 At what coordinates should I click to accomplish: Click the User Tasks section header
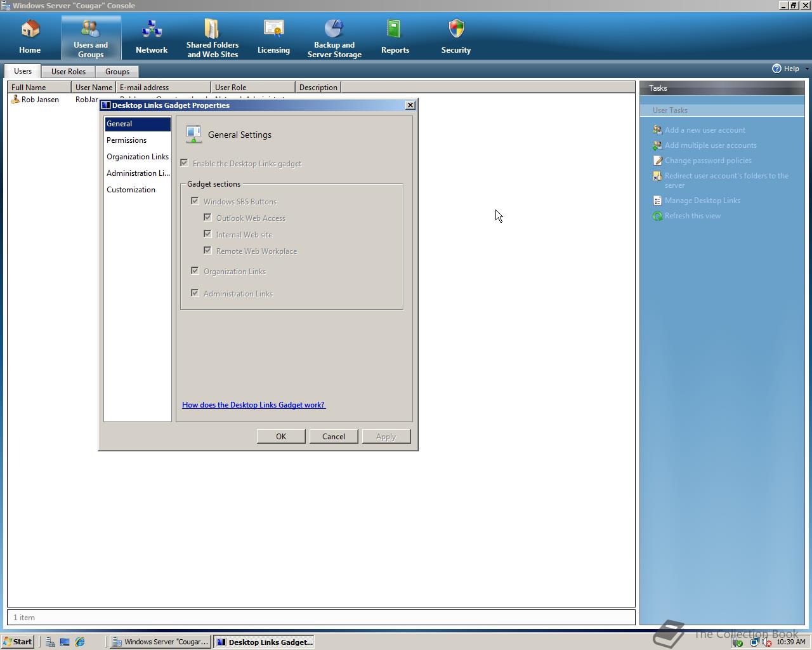click(x=722, y=110)
